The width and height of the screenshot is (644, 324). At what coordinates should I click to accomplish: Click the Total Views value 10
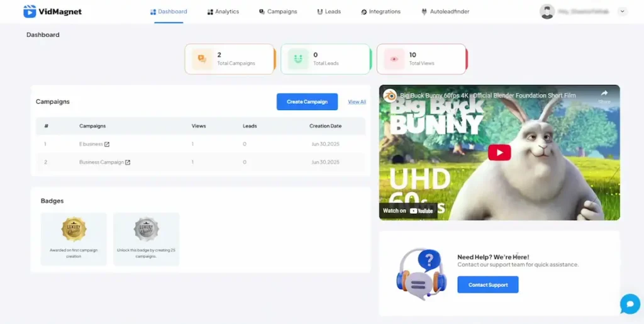click(x=413, y=55)
